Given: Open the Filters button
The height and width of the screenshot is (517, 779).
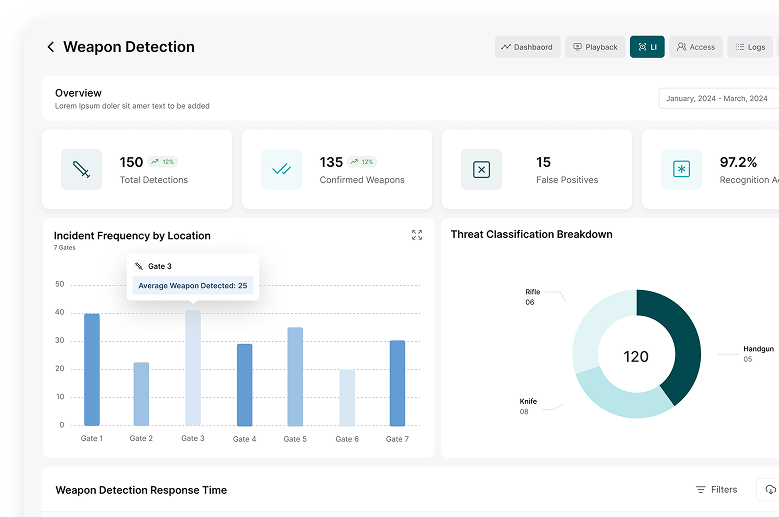Looking at the screenshot, I should (716, 490).
